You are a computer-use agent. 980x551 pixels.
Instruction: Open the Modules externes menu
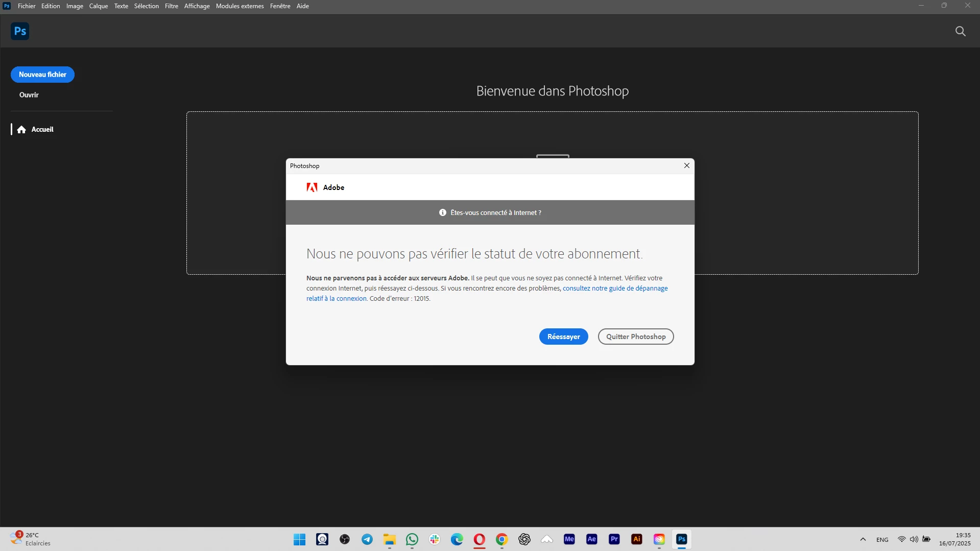(x=240, y=6)
